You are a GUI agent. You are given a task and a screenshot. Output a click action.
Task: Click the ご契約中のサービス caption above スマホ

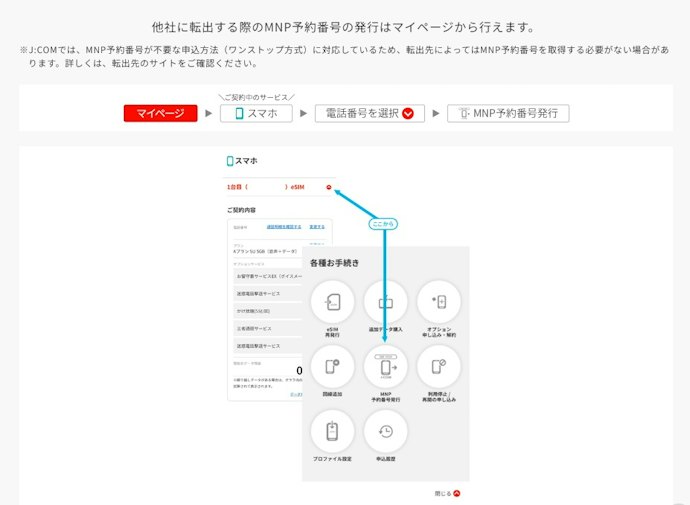[257, 97]
